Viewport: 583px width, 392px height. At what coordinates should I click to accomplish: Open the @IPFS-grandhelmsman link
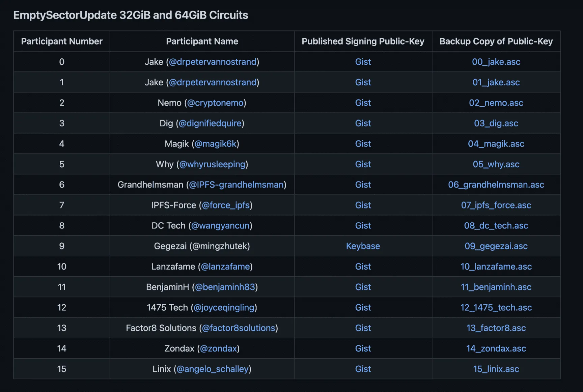point(236,185)
